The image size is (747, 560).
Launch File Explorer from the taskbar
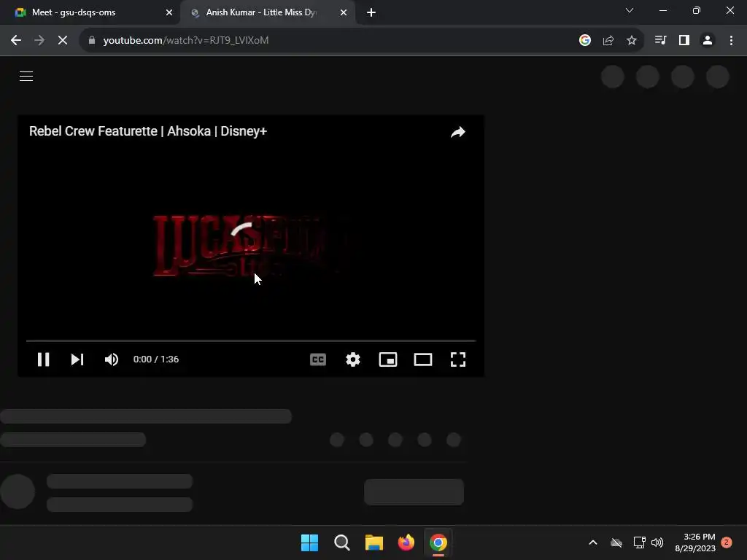(374, 542)
